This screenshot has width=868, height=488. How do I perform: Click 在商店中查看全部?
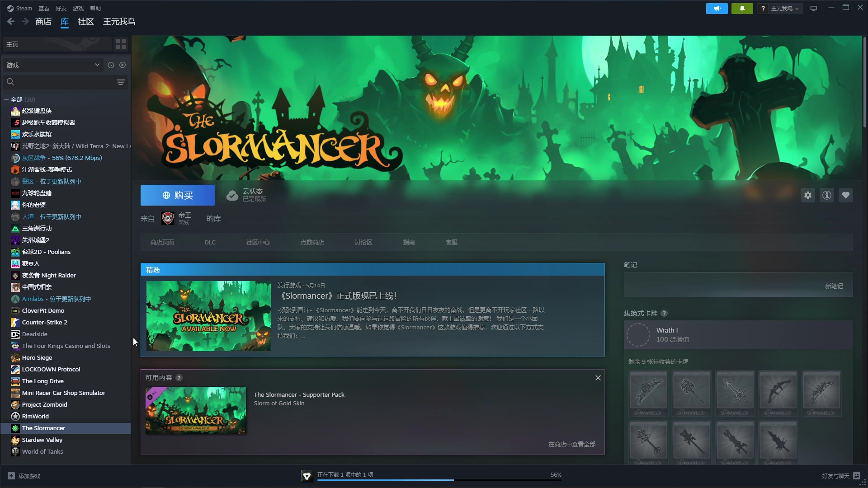[x=572, y=444]
